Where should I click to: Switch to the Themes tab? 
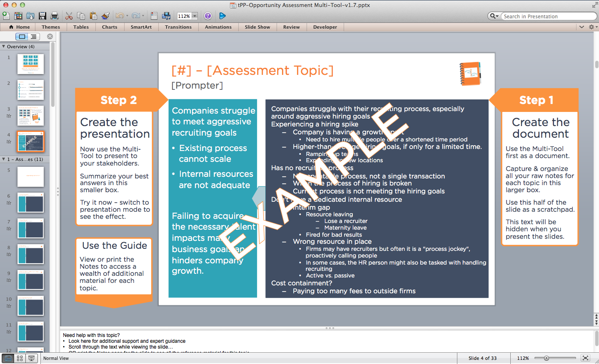pyautogui.click(x=51, y=27)
